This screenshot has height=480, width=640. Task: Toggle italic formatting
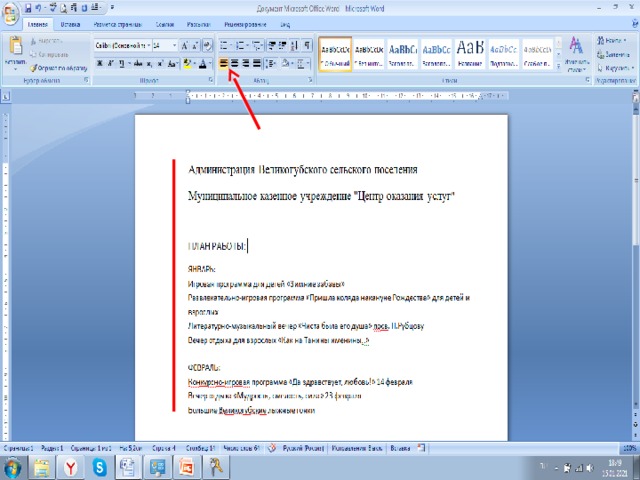tap(110, 63)
